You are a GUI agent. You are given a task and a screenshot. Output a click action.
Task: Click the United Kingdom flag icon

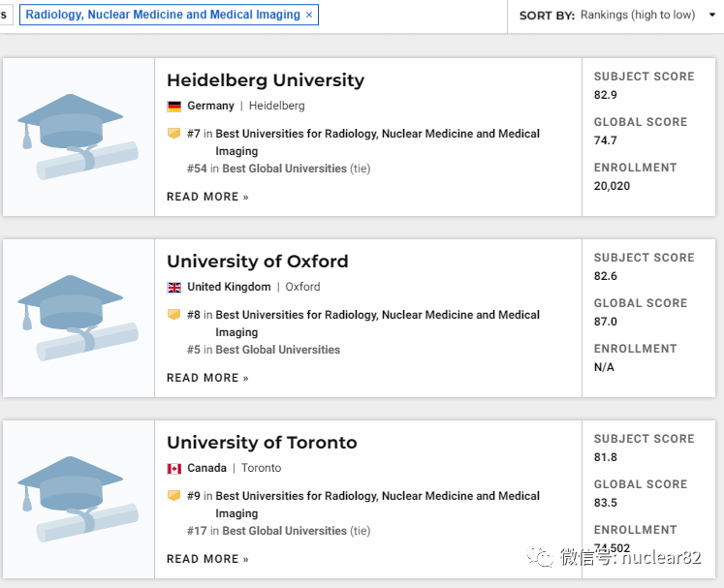(174, 288)
